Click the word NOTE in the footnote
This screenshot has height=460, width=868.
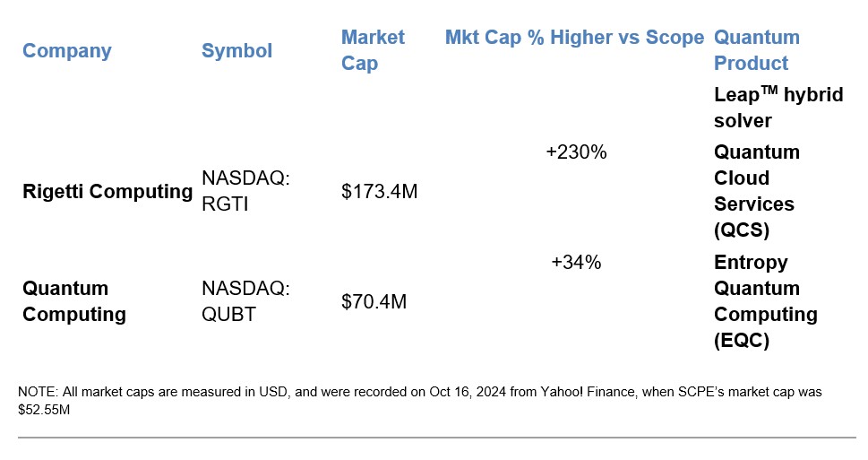coord(36,393)
